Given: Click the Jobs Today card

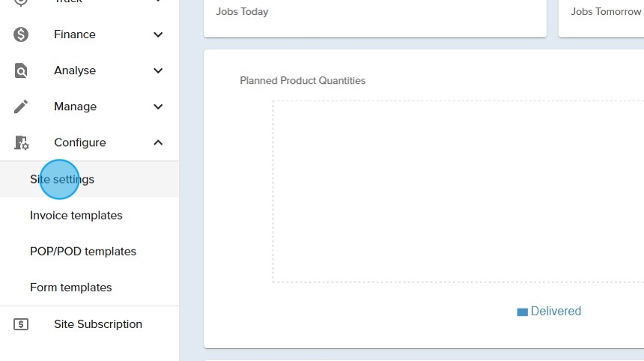Looking at the screenshot, I should [x=374, y=15].
